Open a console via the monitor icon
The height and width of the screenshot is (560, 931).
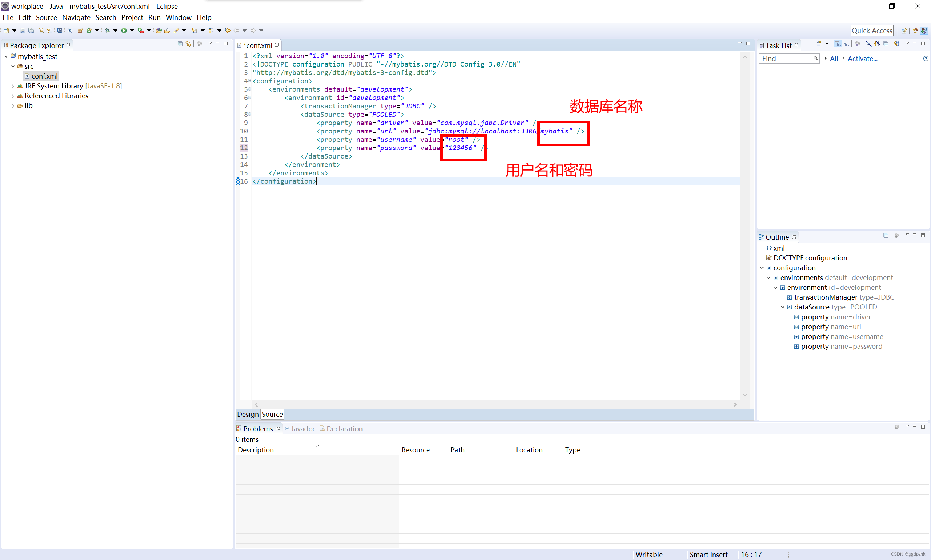(60, 31)
